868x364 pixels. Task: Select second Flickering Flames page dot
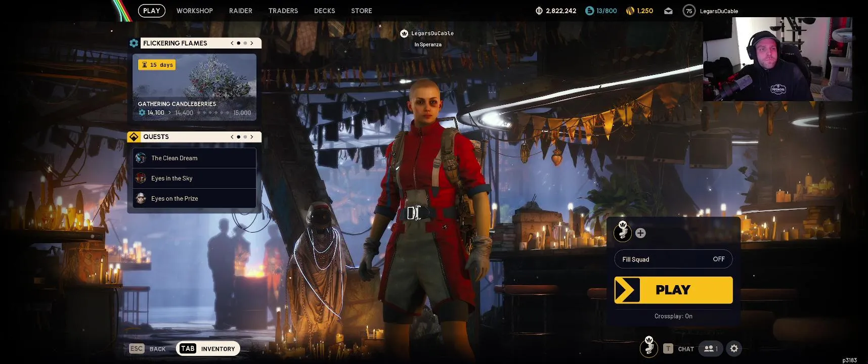(x=245, y=43)
